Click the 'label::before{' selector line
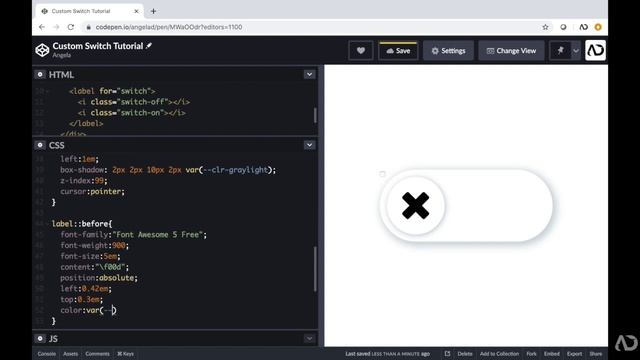640x360 pixels. (82, 224)
